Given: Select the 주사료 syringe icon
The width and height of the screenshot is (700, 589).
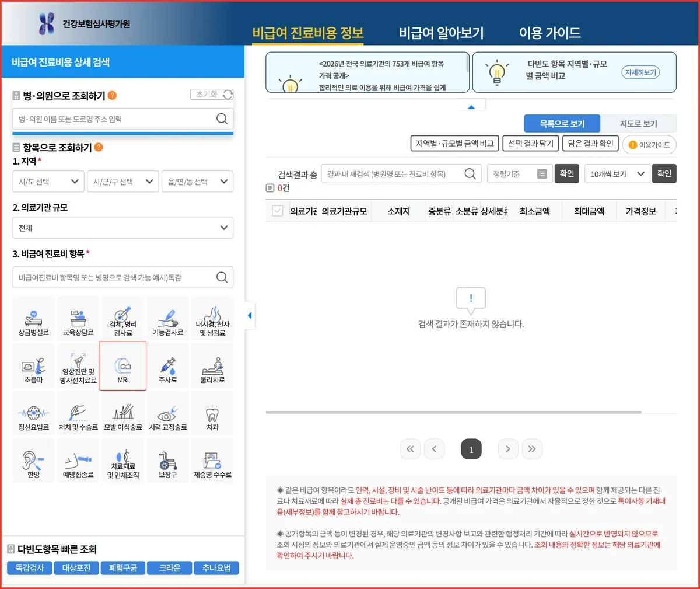Looking at the screenshot, I should [168, 366].
